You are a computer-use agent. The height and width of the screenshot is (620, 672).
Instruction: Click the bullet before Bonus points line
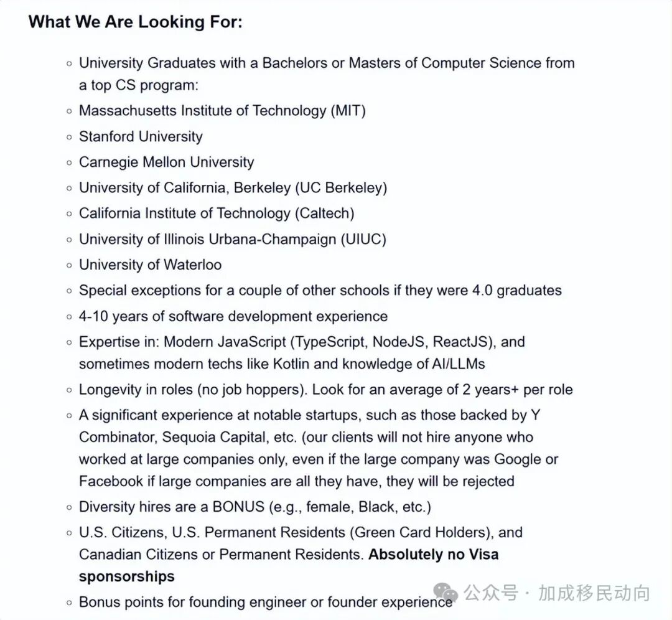pyautogui.click(x=70, y=603)
